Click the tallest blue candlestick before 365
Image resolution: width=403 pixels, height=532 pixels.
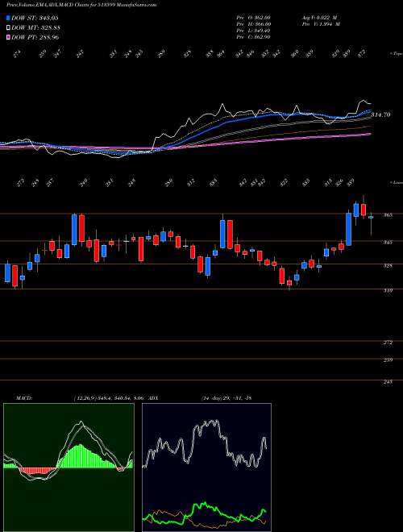coord(348,229)
